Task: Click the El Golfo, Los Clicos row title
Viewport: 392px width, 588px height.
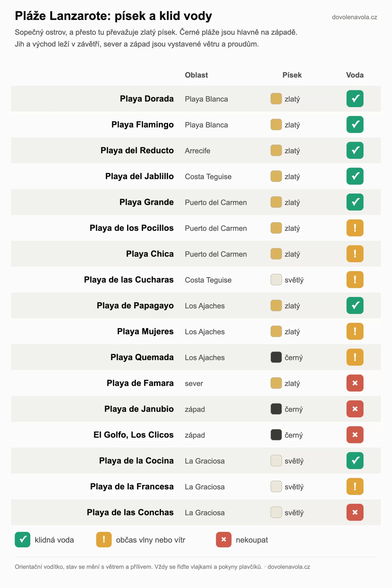Action: (134, 435)
